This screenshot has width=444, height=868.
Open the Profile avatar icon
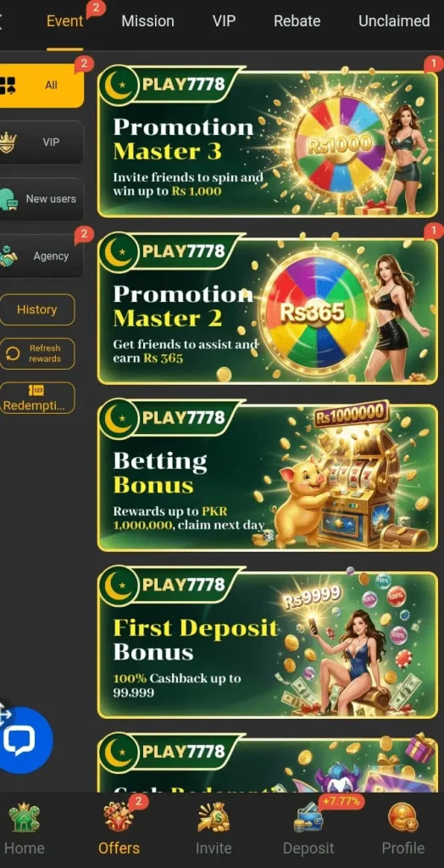[403, 818]
